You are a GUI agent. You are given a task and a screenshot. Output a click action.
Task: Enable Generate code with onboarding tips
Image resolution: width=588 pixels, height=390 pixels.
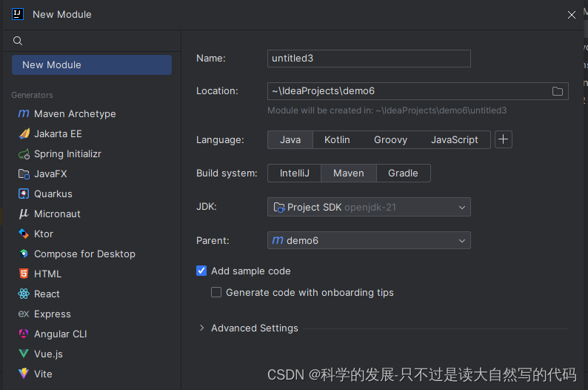click(x=216, y=292)
